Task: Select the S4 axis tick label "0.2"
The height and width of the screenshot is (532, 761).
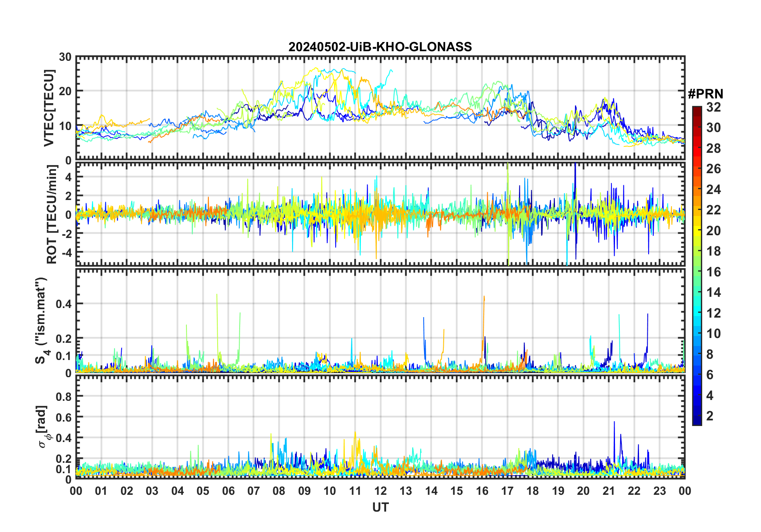Action: 64,339
